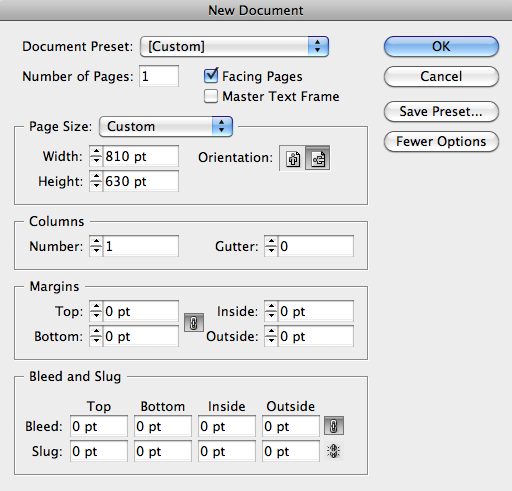Click the Gutter stepper arrows
The height and width of the screenshot is (491, 512).
point(271,246)
